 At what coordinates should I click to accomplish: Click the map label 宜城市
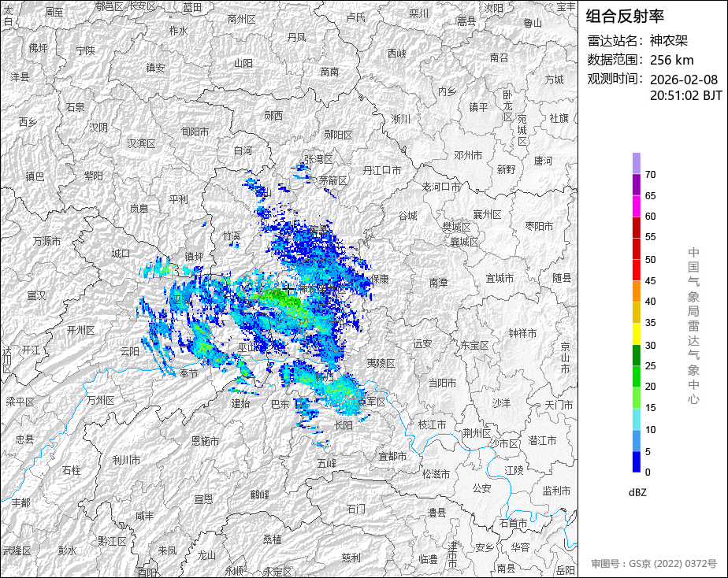[x=500, y=278]
